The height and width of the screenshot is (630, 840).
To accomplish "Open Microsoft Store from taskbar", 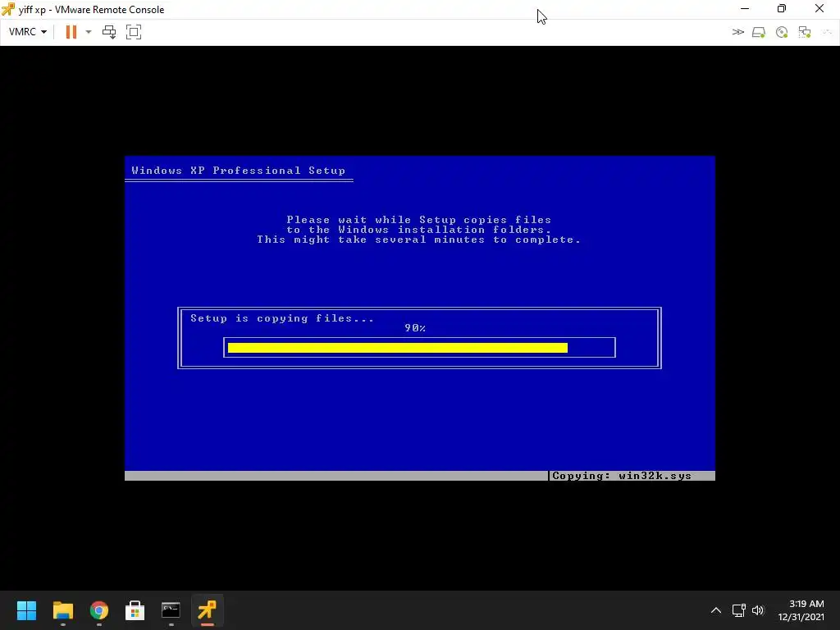I will point(135,610).
